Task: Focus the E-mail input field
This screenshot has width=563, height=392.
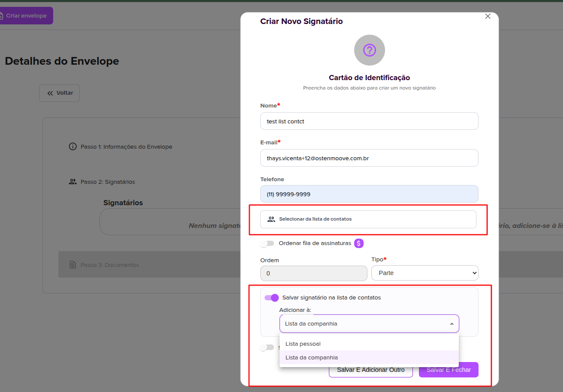Action: click(369, 158)
